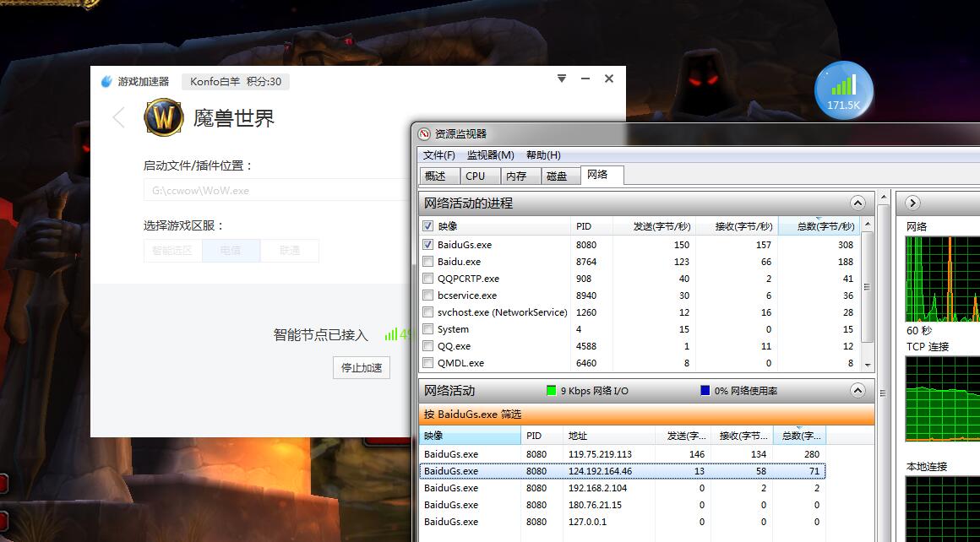Screen dimensions: 980x542
Task: Click the signal bars beside 智能节点已接入
Action: (x=391, y=334)
